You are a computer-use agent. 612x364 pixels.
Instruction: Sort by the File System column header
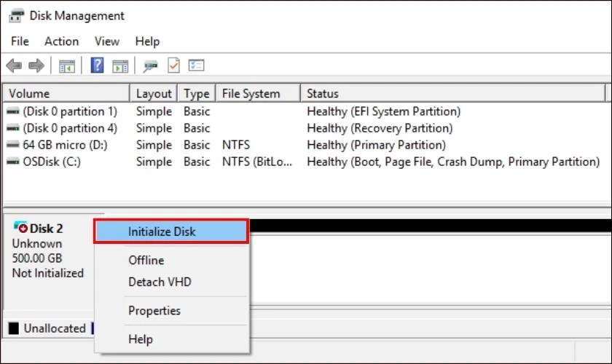(x=251, y=93)
